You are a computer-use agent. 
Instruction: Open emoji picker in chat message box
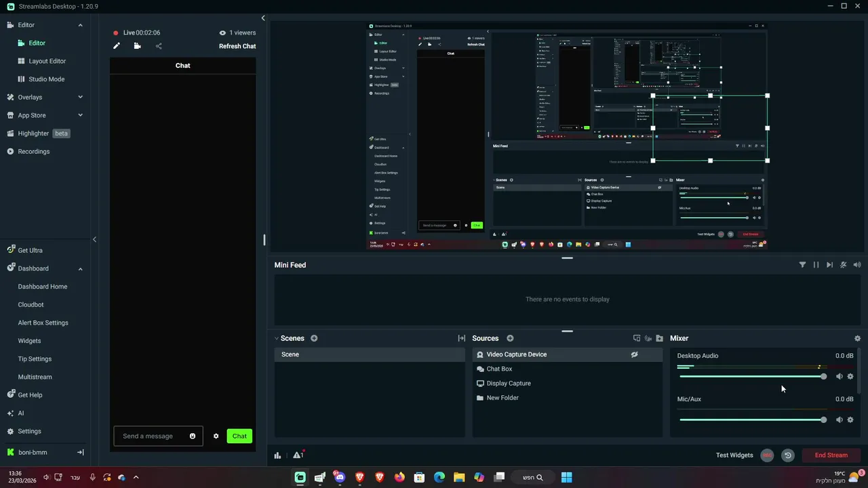[193, 436]
